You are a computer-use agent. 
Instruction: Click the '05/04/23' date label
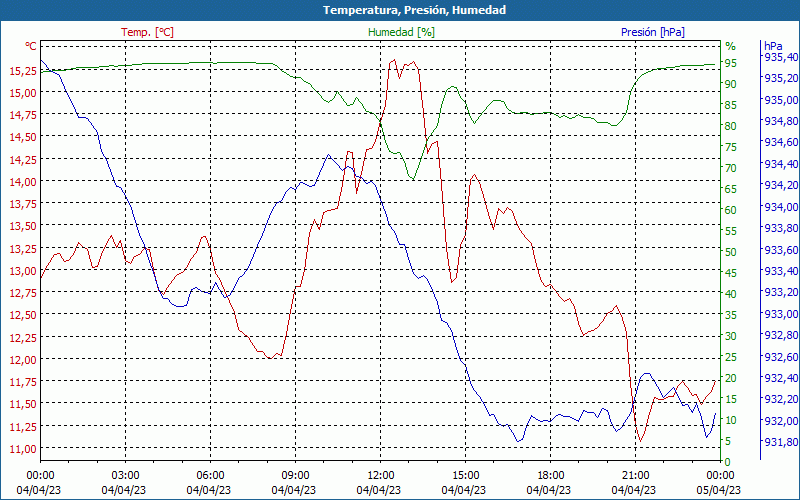pyautogui.click(x=718, y=490)
